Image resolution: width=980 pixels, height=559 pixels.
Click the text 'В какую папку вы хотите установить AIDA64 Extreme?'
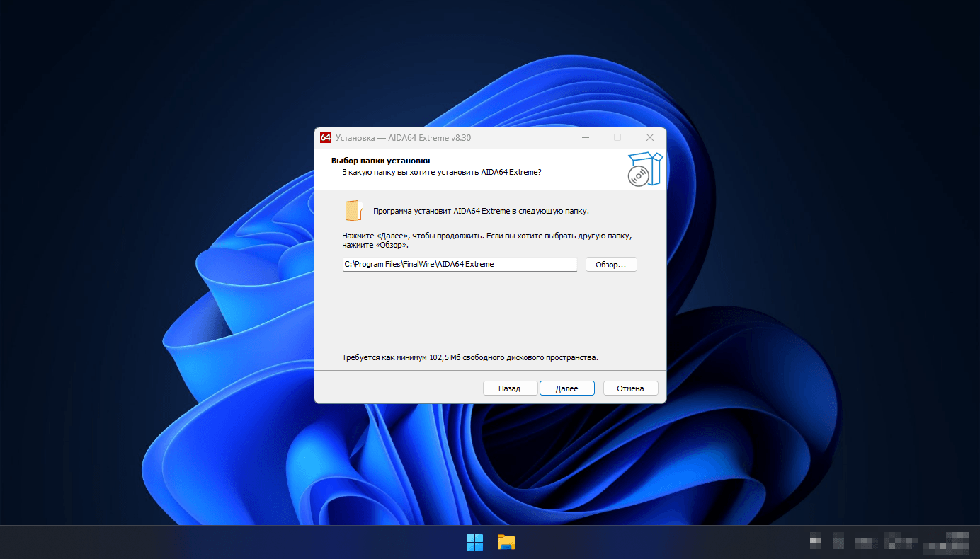(442, 172)
